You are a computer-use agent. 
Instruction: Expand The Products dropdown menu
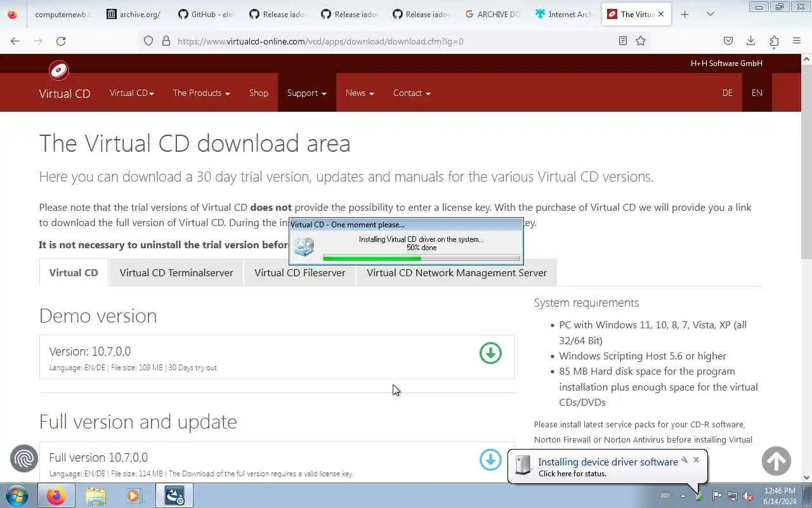[x=201, y=93]
